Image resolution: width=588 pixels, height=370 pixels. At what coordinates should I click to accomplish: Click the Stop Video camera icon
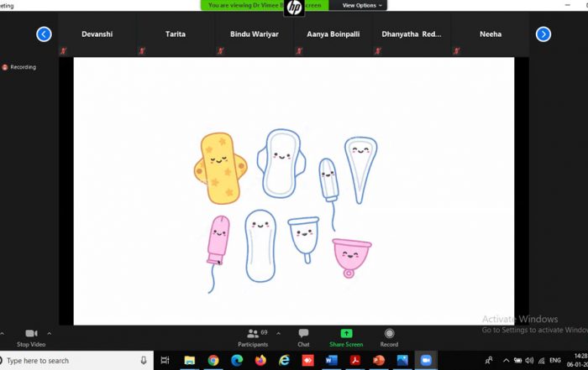[x=31, y=334]
